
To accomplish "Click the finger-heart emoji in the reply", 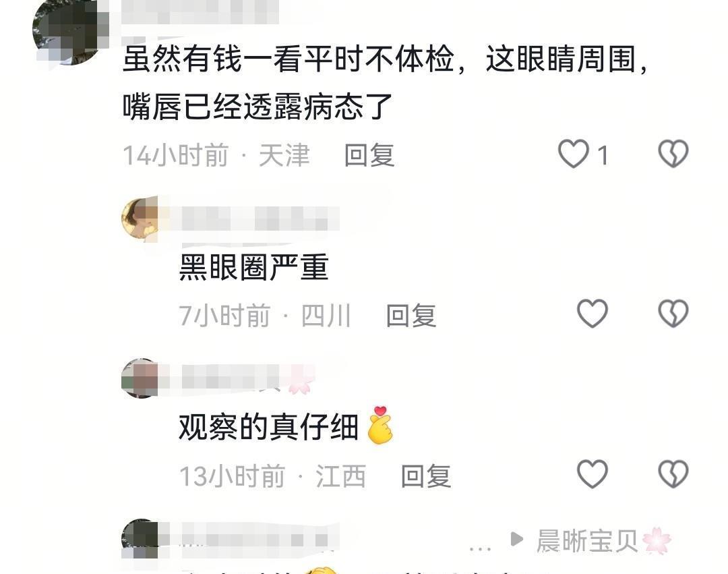I will (x=380, y=425).
